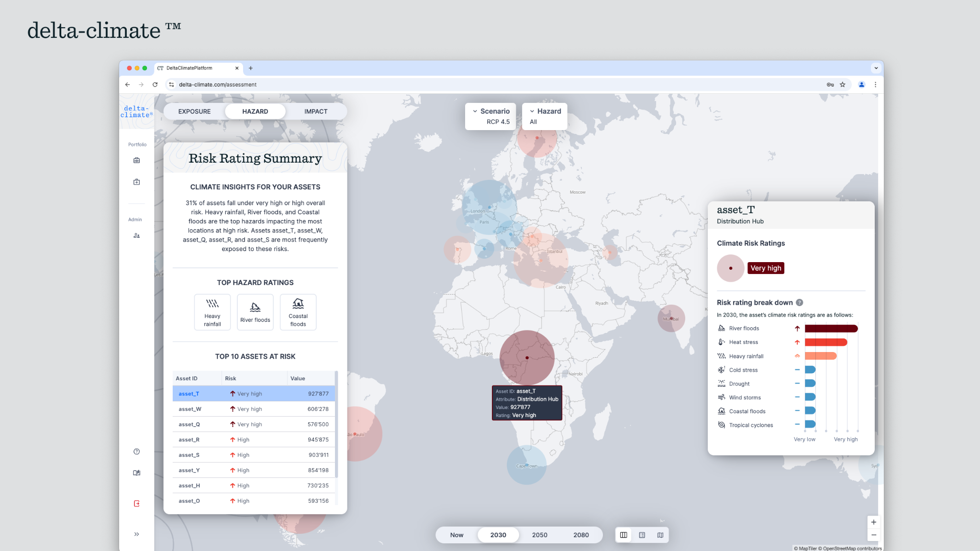Open the Hazard All dropdown
The width and height of the screenshot is (980, 551).
(x=545, y=116)
